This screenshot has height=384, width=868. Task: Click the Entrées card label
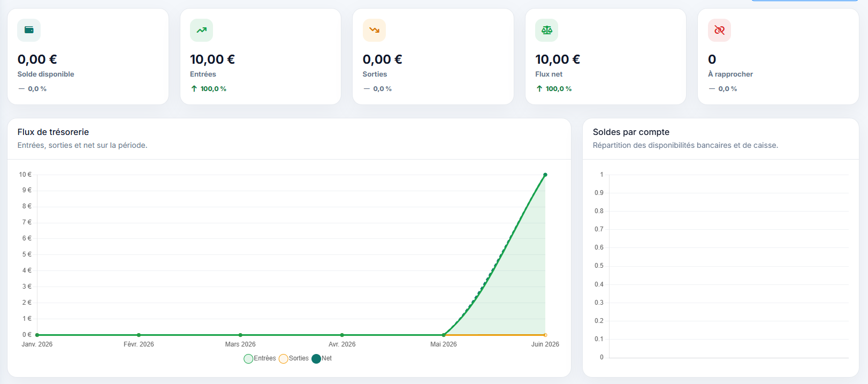pyautogui.click(x=203, y=74)
